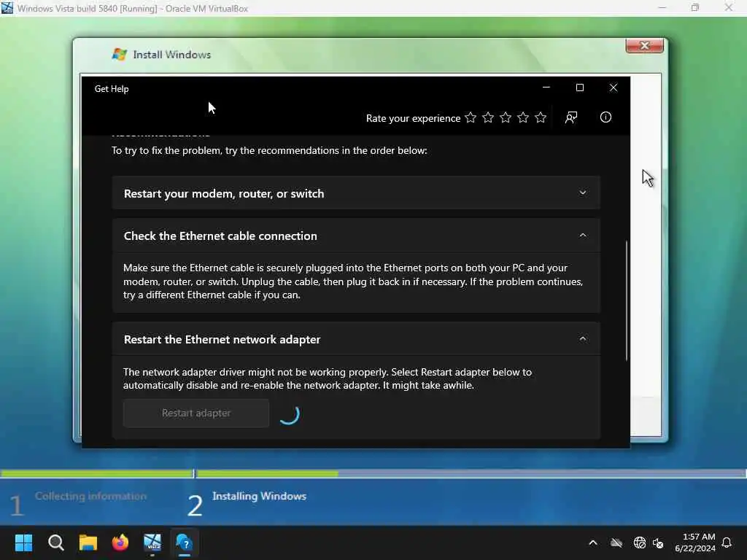This screenshot has height=560, width=747.
Task: Open the feedback icon in Get Help
Action: (570, 117)
